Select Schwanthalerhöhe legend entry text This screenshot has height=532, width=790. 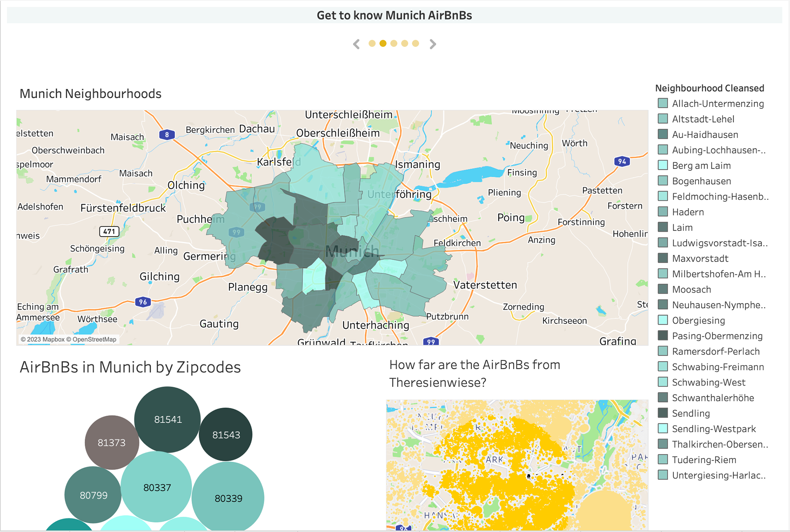click(x=713, y=398)
